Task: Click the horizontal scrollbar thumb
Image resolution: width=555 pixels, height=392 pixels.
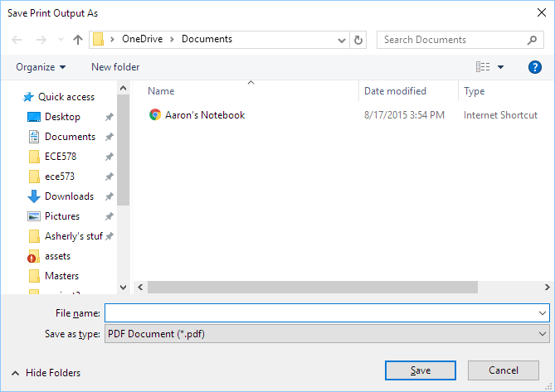Action: click(313, 287)
